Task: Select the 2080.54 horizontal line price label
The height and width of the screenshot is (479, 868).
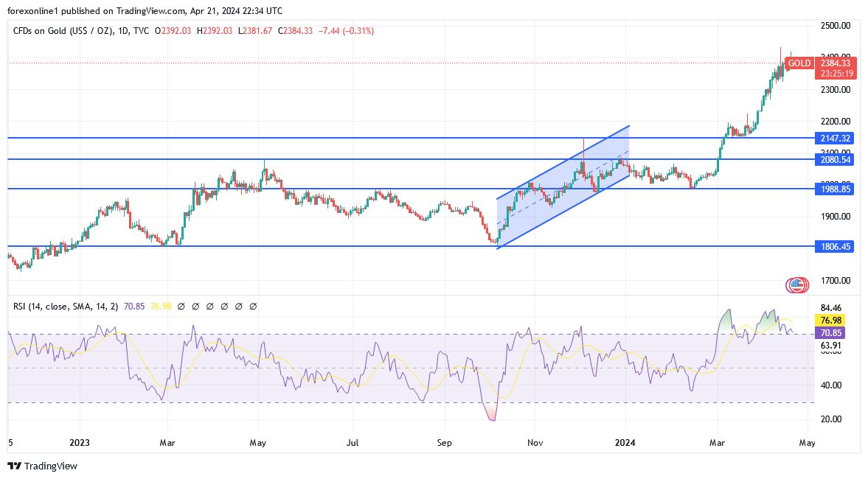Action: pos(834,160)
